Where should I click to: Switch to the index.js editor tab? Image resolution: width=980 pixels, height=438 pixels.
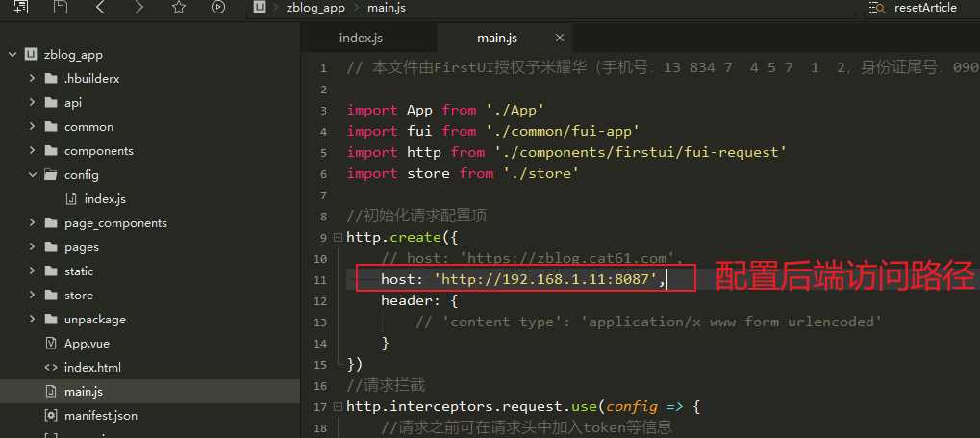(361, 38)
